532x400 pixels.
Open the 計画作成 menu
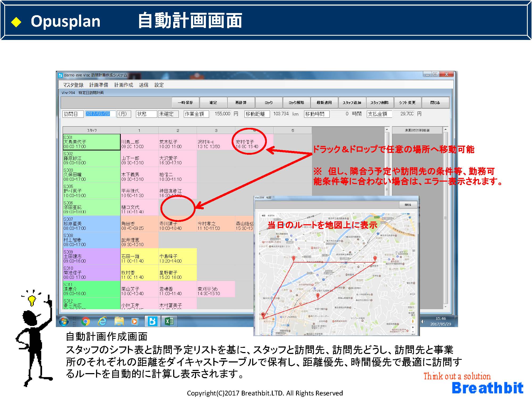[x=124, y=85]
